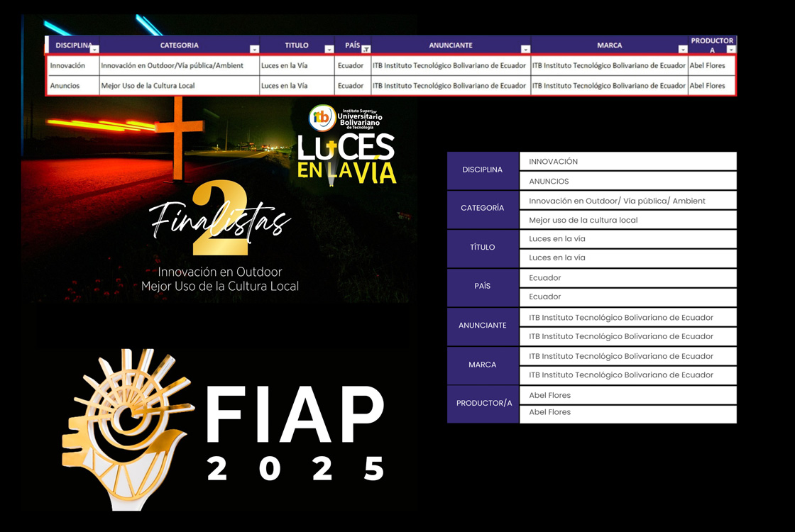The image size is (795, 532).
Task: Open the PRODUCTOR A header filter arrow
Action: click(731, 50)
